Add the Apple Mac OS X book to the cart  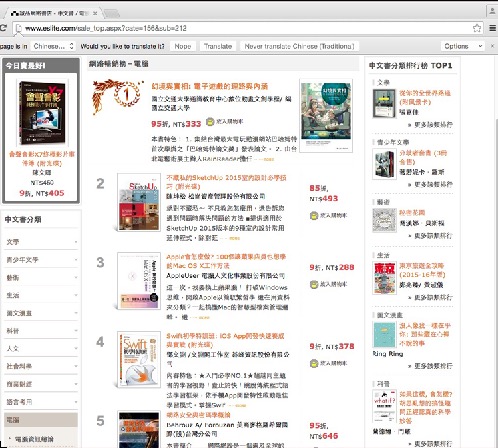pos(328,284)
